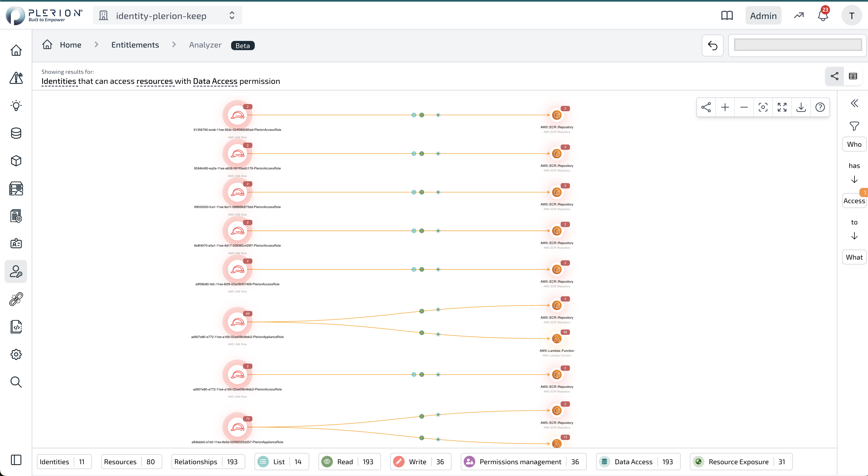868x476 pixels.
Task: Select role node 91356790-eceb PlerionAccessRole
Action: coord(237,115)
